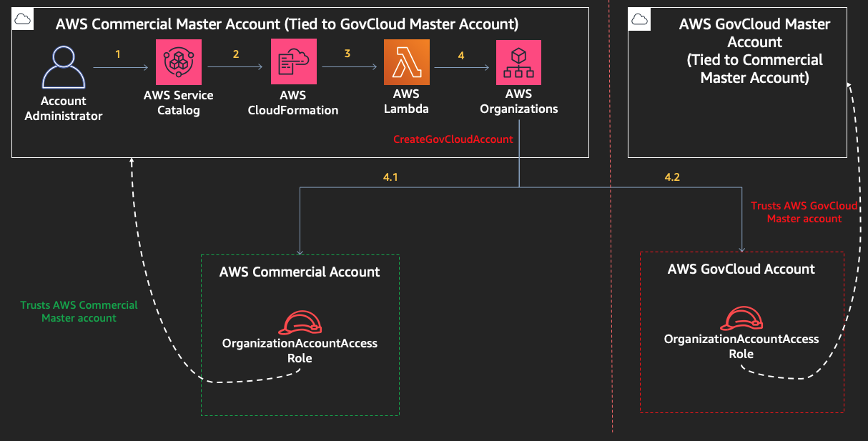
Task: Click the cloud icon of GovCloud Master Account box
Action: [x=638, y=20]
